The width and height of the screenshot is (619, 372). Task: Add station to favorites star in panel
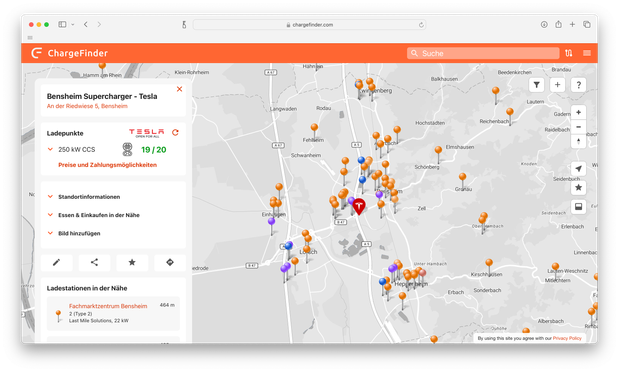[132, 262]
